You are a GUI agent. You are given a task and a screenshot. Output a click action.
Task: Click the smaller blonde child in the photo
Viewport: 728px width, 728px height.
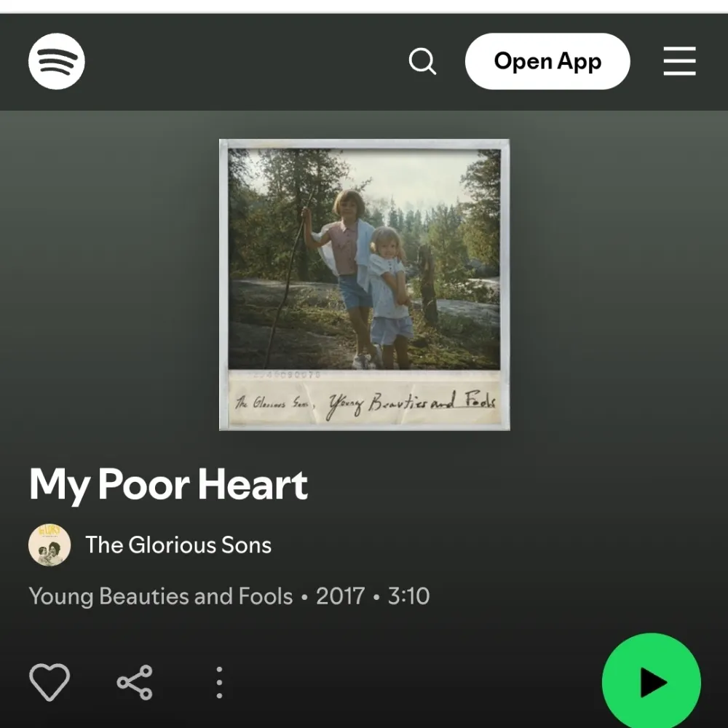(x=392, y=297)
